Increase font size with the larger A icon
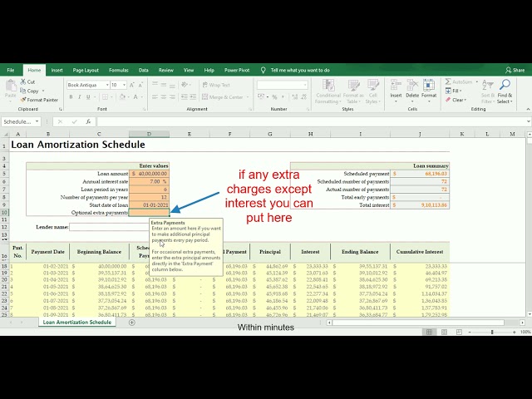Screen dimensions: 532x399 tap(132, 85)
